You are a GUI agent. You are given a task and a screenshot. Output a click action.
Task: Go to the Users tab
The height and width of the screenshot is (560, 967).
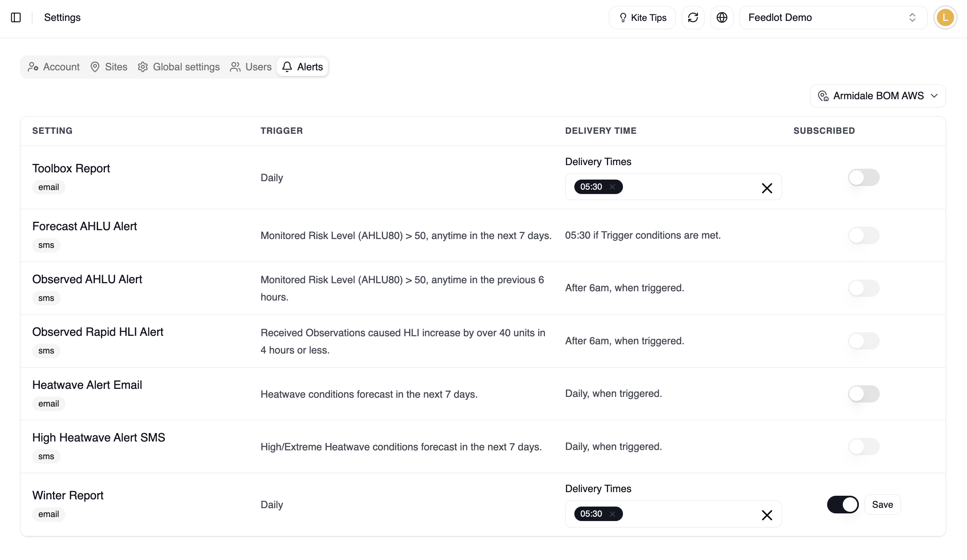[x=251, y=67]
